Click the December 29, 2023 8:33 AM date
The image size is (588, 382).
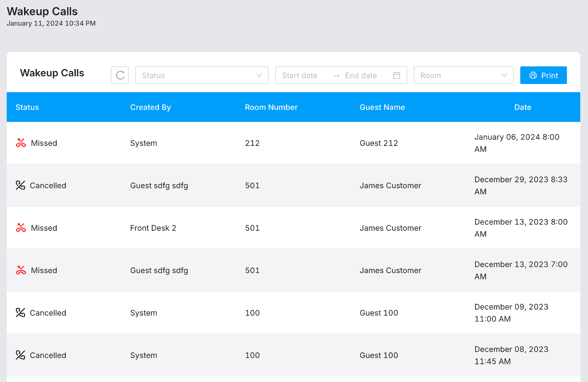coord(521,185)
